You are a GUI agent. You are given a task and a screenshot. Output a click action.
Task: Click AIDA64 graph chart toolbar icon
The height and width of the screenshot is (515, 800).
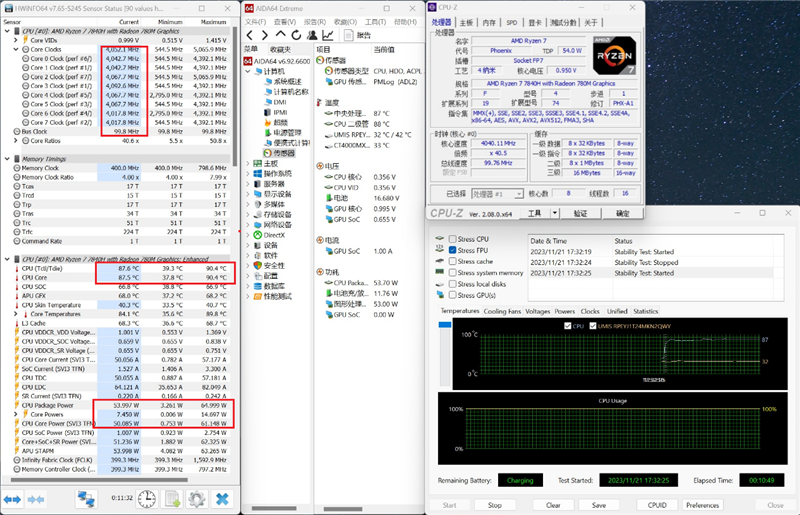click(328, 35)
